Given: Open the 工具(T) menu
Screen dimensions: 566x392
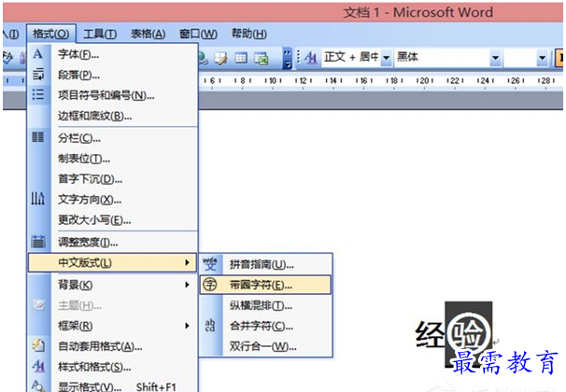Looking at the screenshot, I should tap(100, 34).
